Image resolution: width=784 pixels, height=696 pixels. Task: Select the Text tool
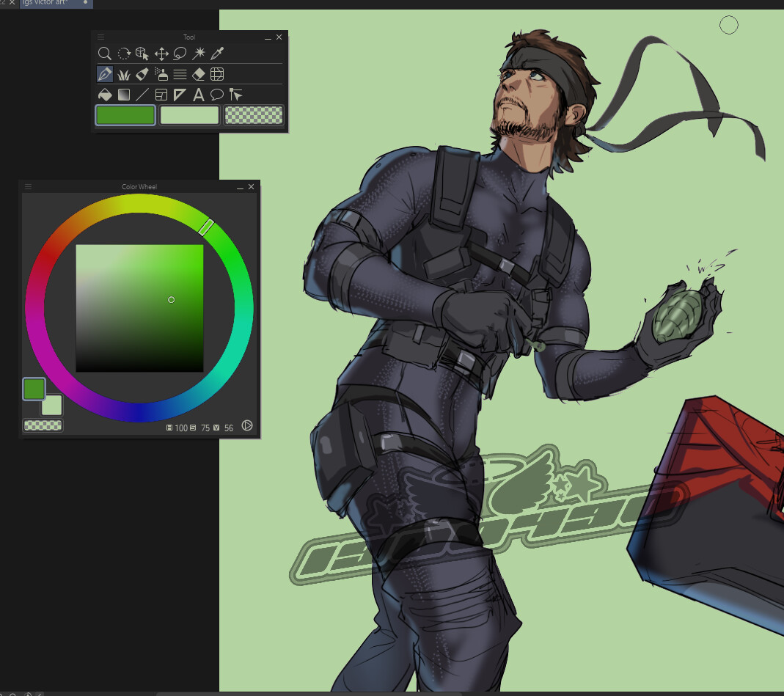coord(198,94)
